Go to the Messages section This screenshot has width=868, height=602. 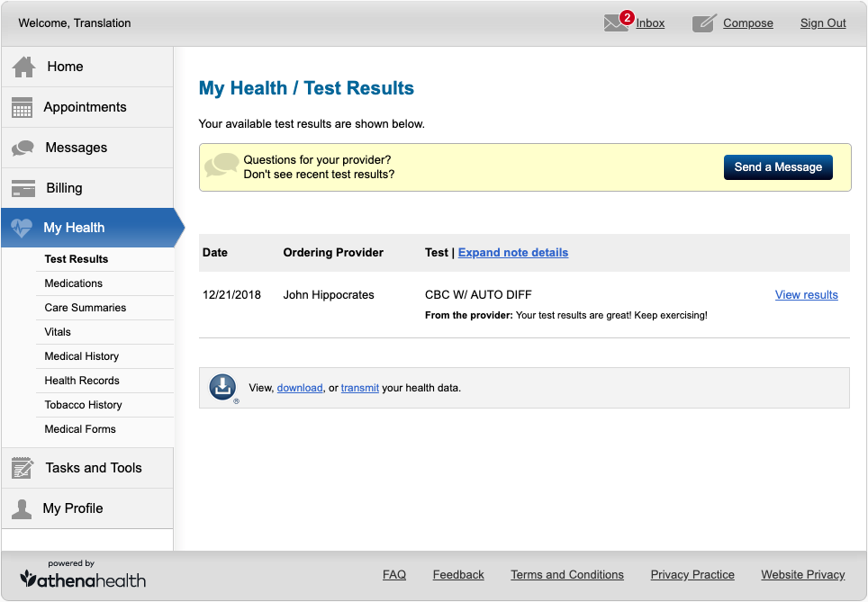pos(87,148)
